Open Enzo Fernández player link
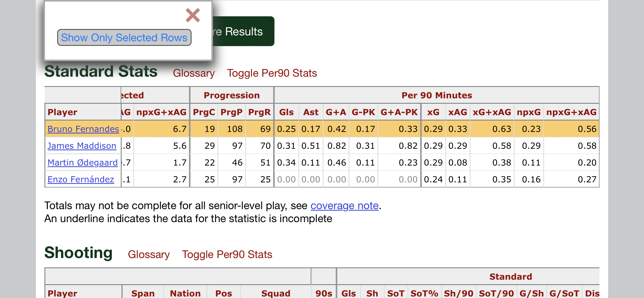The height and width of the screenshot is (298, 644). (x=81, y=179)
